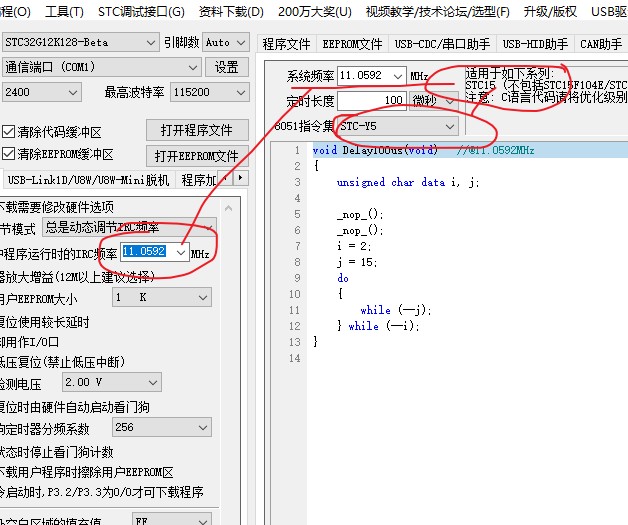Open the 定时器分频系数 256 dropdown

(162, 427)
